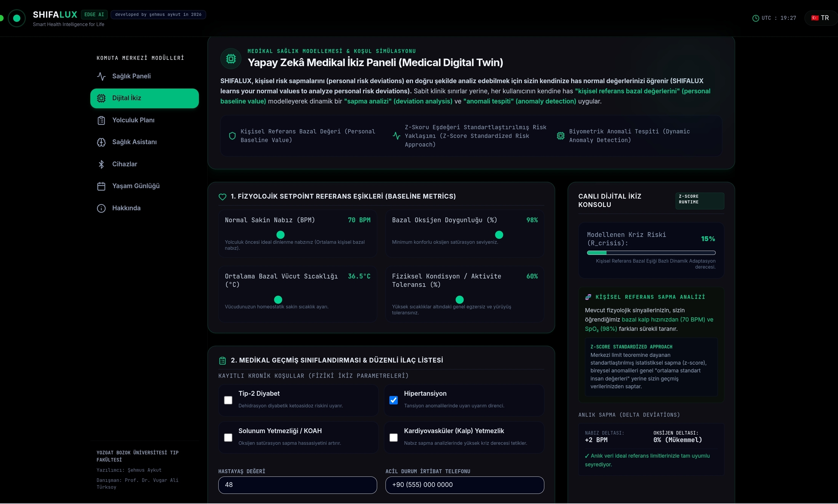Click the pulse icon beside Z-Skoru Eşdeğeri
The image size is (838, 504).
(x=396, y=136)
